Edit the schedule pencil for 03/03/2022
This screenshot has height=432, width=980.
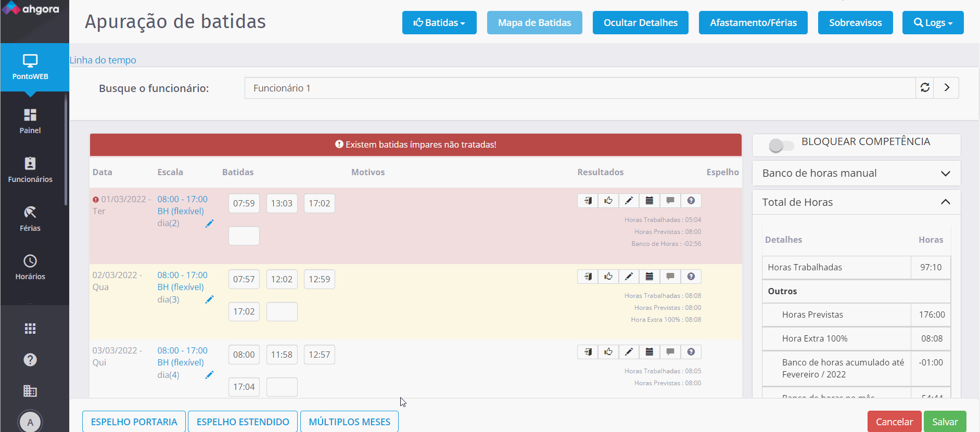pyautogui.click(x=209, y=375)
